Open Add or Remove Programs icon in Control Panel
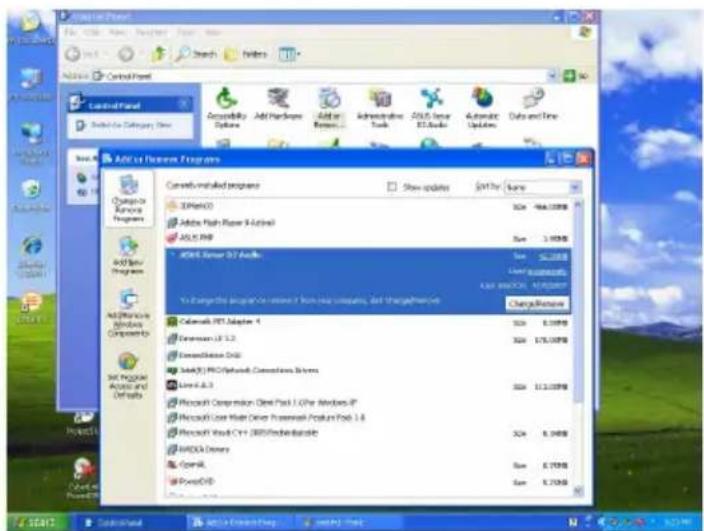 click(329, 108)
